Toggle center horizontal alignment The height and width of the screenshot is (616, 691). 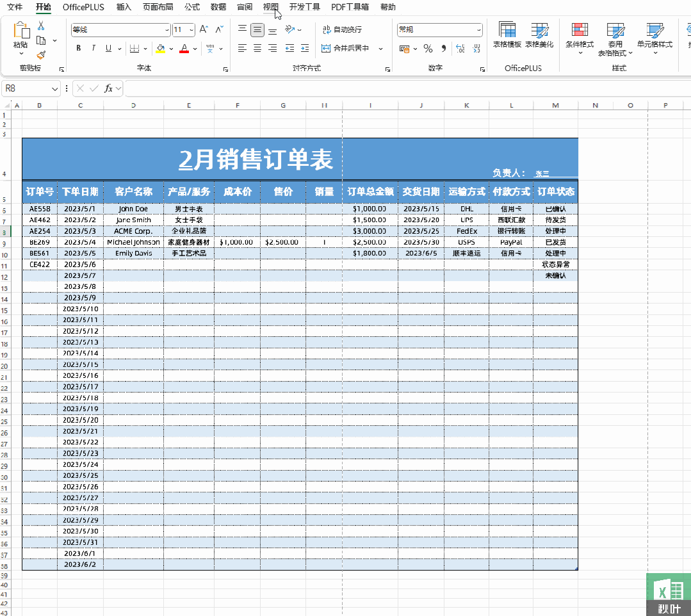pos(257,49)
